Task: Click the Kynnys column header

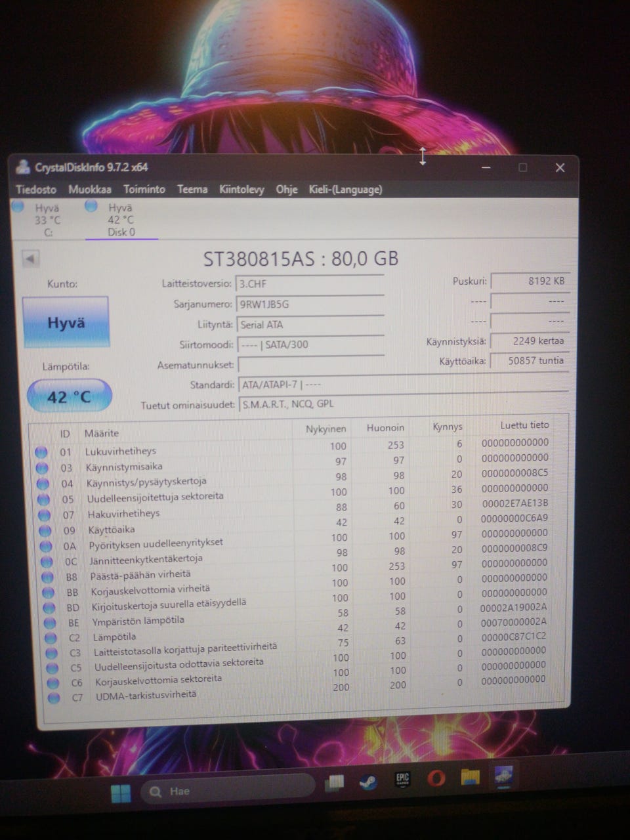Action: tap(448, 426)
